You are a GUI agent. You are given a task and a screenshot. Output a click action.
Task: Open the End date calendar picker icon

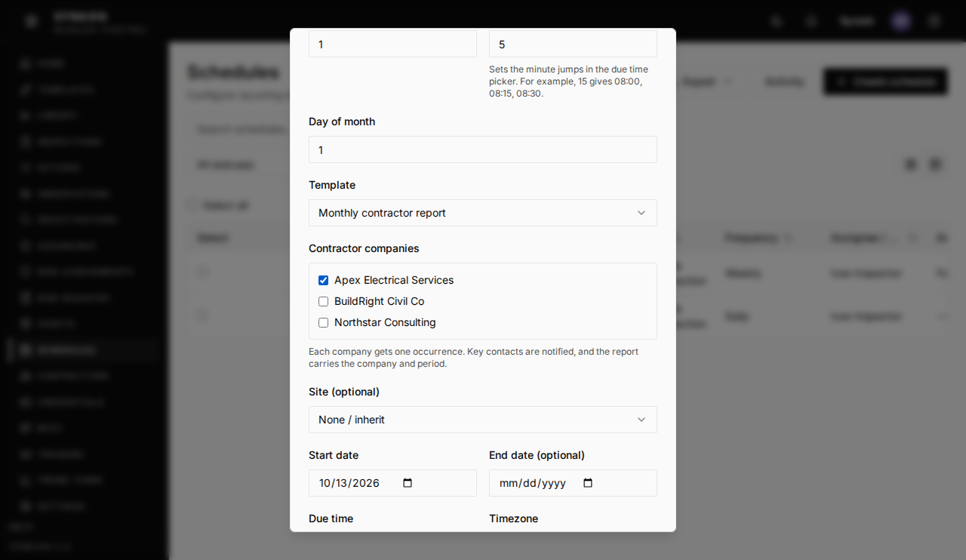[589, 483]
